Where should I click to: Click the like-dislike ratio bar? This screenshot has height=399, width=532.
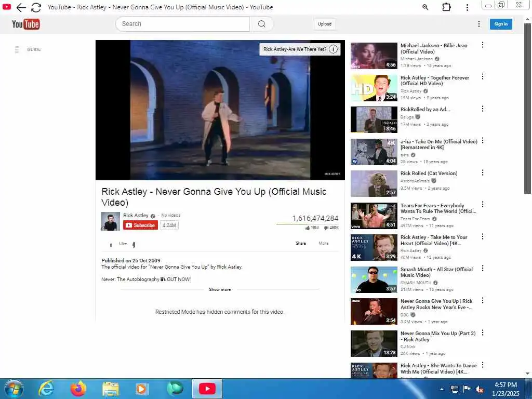(x=308, y=224)
